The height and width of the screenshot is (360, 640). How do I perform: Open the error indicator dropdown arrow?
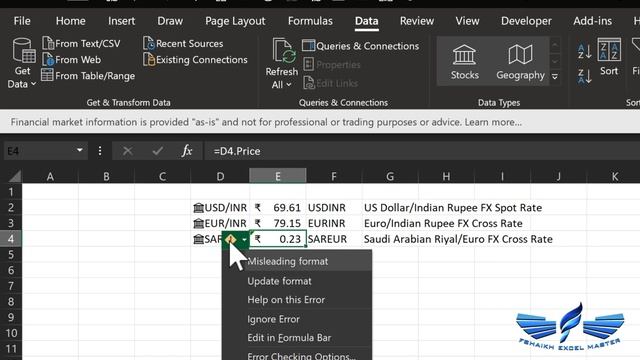pyautogui.click(x=244, y=240)
